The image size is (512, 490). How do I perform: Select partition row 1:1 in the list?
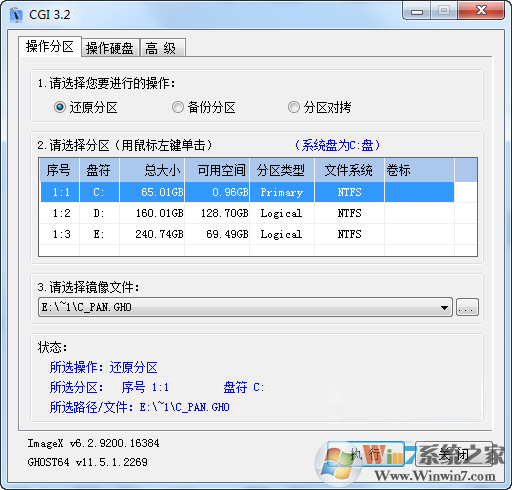[x=247, y=192]
